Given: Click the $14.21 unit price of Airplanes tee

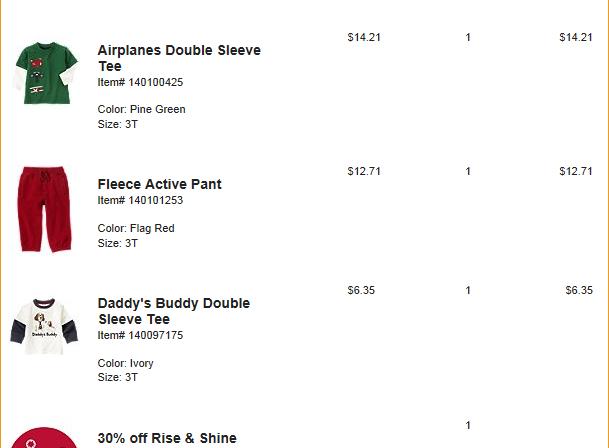Looking at the screenshot, I should (364, 37).
